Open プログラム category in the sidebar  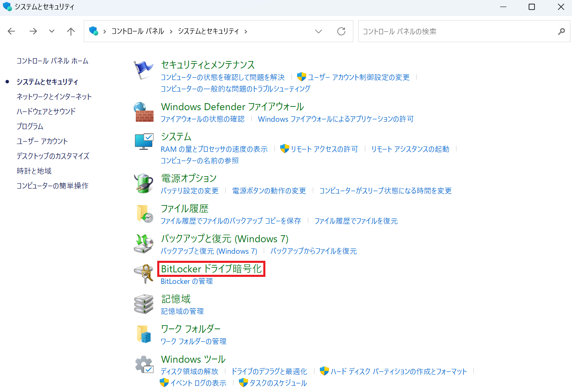coord(30,126)
